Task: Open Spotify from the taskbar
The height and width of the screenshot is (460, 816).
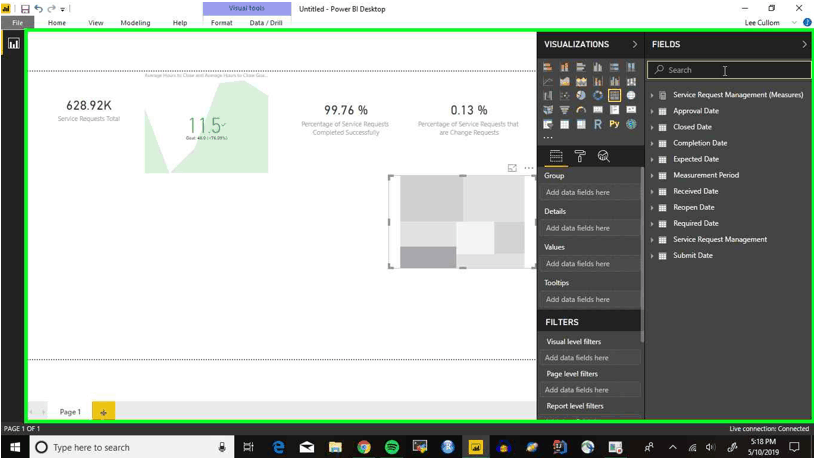Action: (x=391, y=447)
